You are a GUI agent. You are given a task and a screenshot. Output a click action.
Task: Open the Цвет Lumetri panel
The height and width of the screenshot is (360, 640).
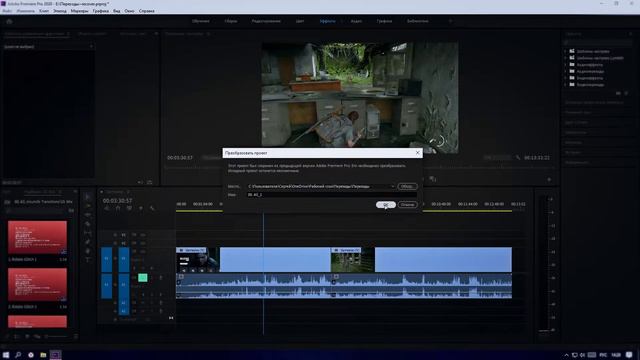[x=576, y=122]
